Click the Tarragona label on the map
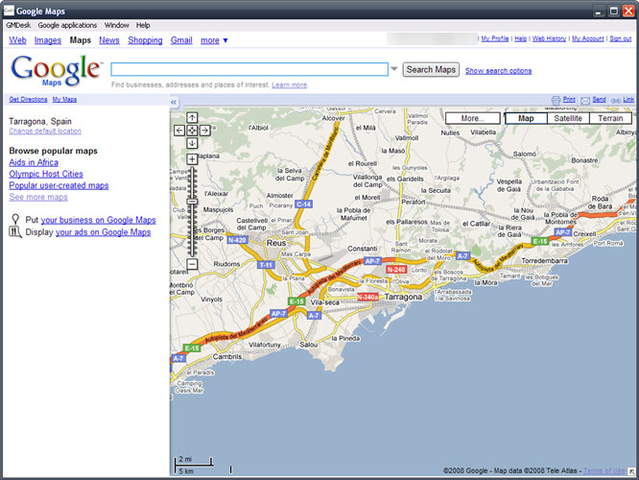Screen dimensions: 639x480 click(x=403, y=297)
